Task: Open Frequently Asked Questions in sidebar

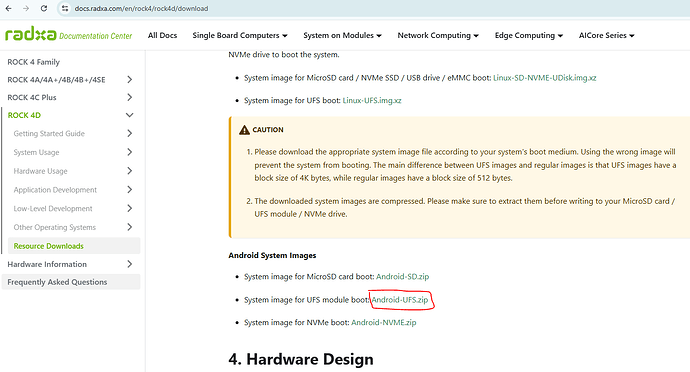Action: coord(71,282)
